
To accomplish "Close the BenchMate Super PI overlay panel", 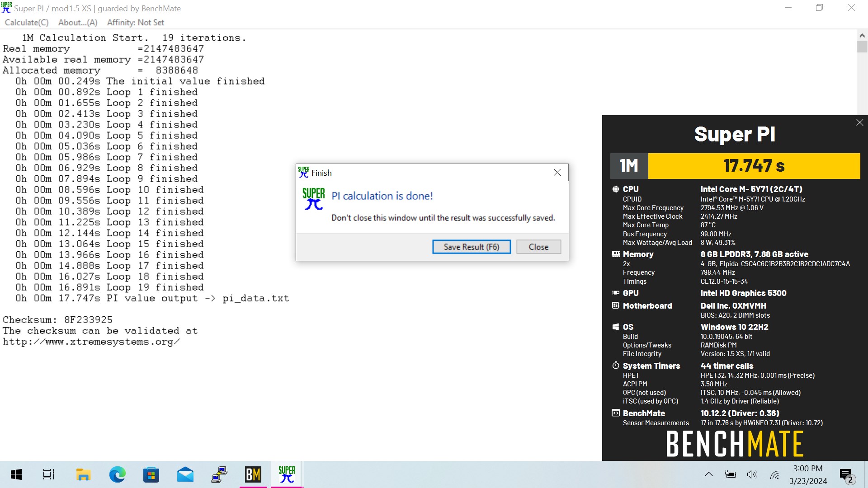I will point(859,122).
